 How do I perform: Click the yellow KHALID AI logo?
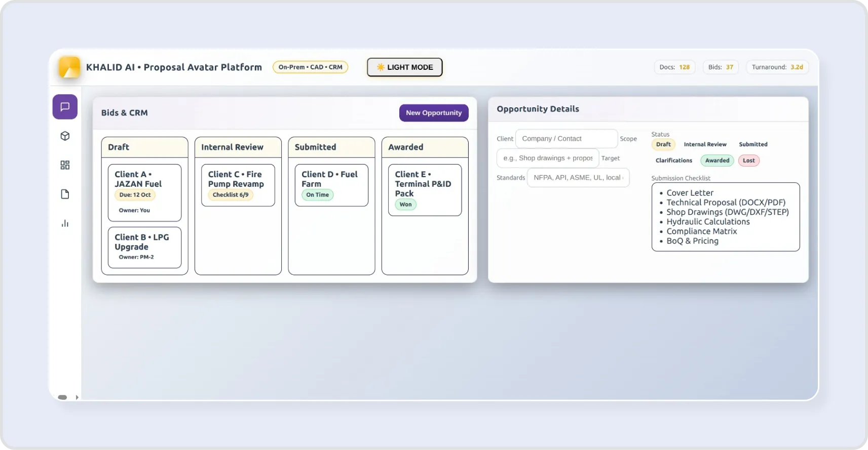[x=69, y=67]
